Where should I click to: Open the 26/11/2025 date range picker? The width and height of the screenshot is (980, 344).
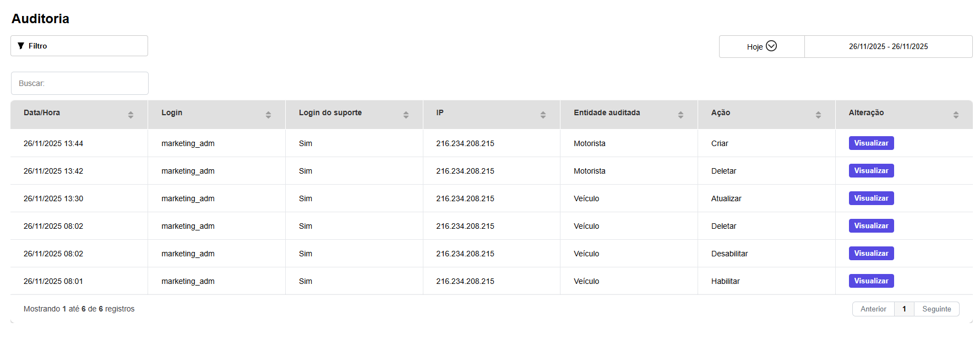click(888, 46)
